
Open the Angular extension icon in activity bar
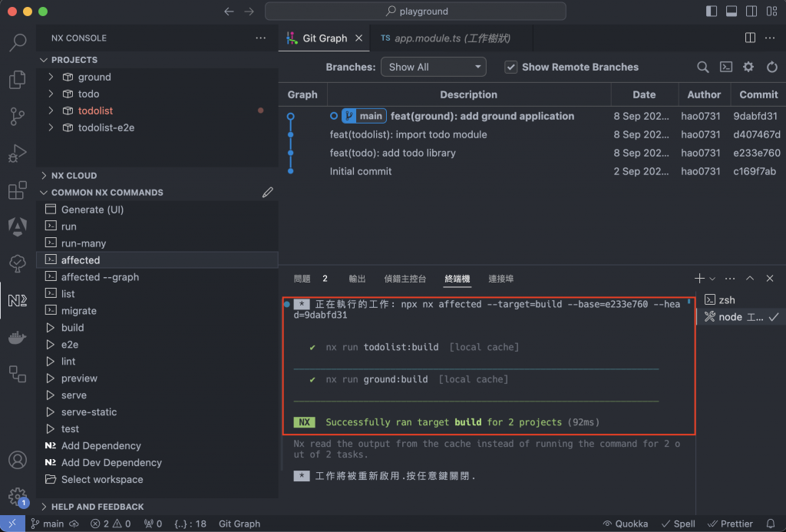point(18,226)
